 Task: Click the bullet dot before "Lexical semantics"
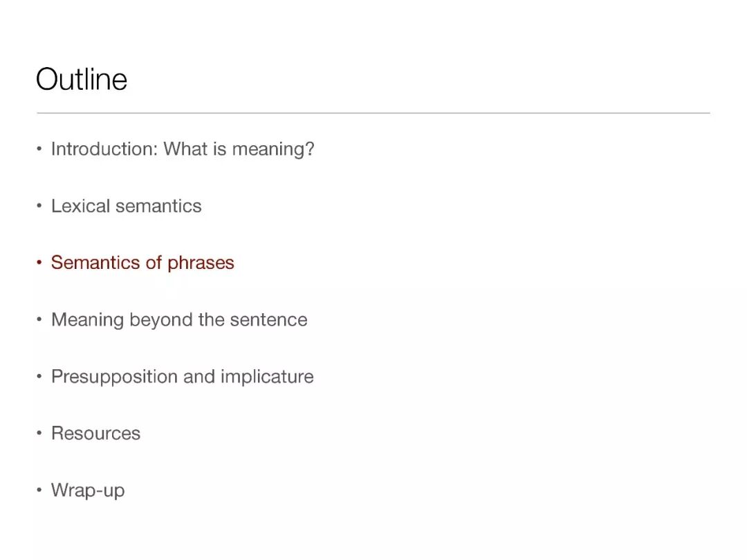39,206
